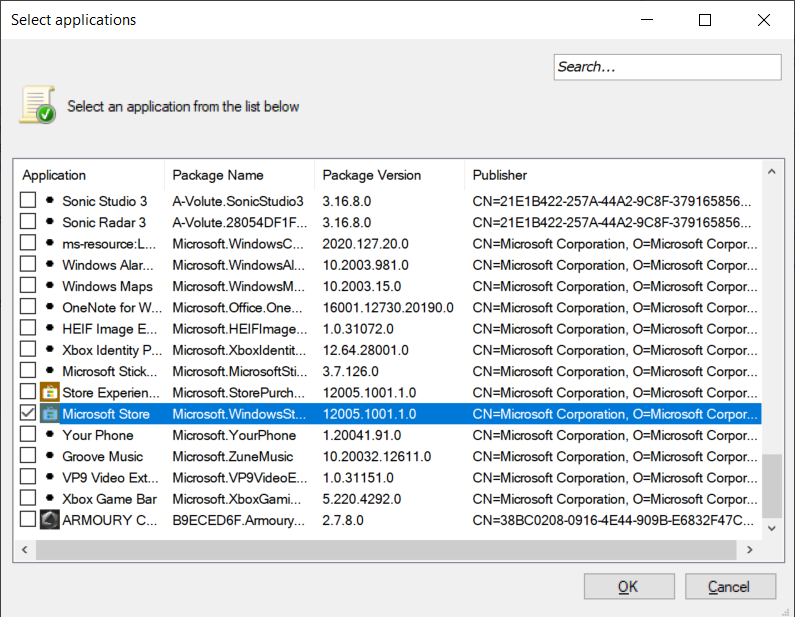The height and width of the screenshot is (617, 795).
Task: Click the ARMOURY Crate app icon
Action: point(49,520)
